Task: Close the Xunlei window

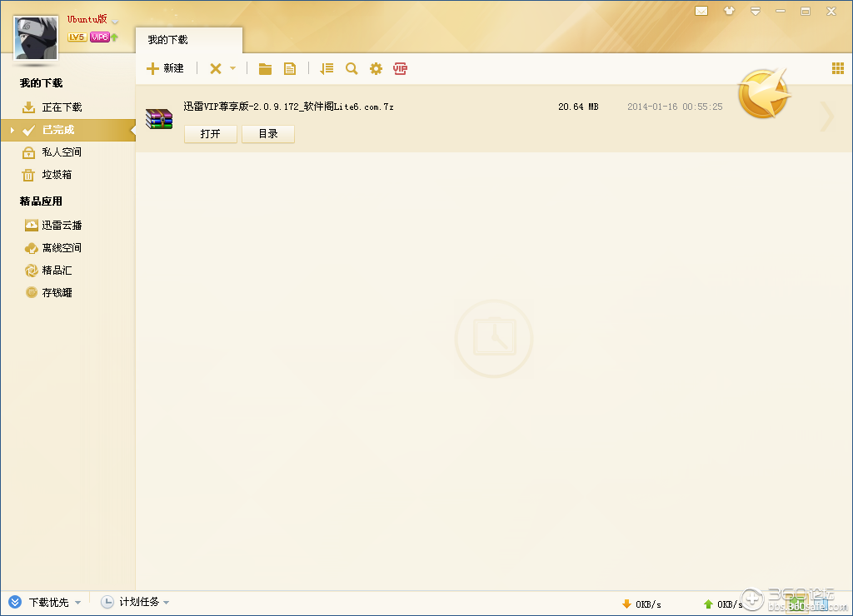Action: click(x=831, y=11)
